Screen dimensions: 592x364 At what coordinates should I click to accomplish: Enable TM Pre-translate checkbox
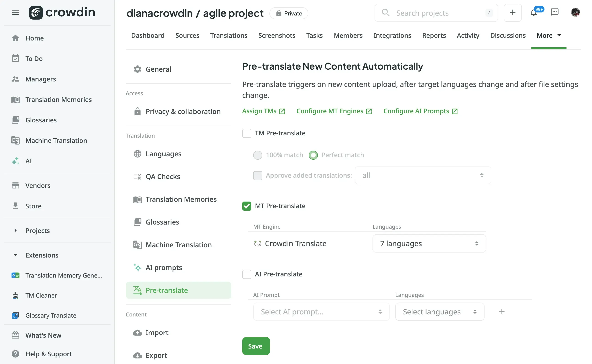click(x=247, y=133)
